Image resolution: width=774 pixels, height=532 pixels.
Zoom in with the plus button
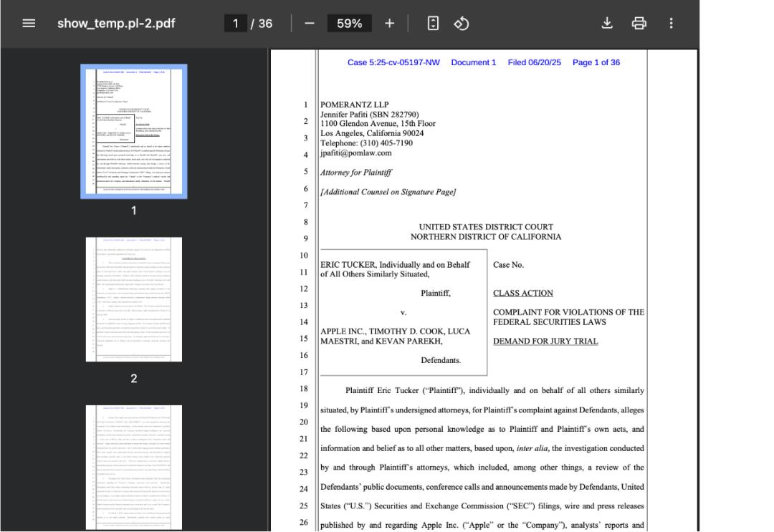point(389,23)
